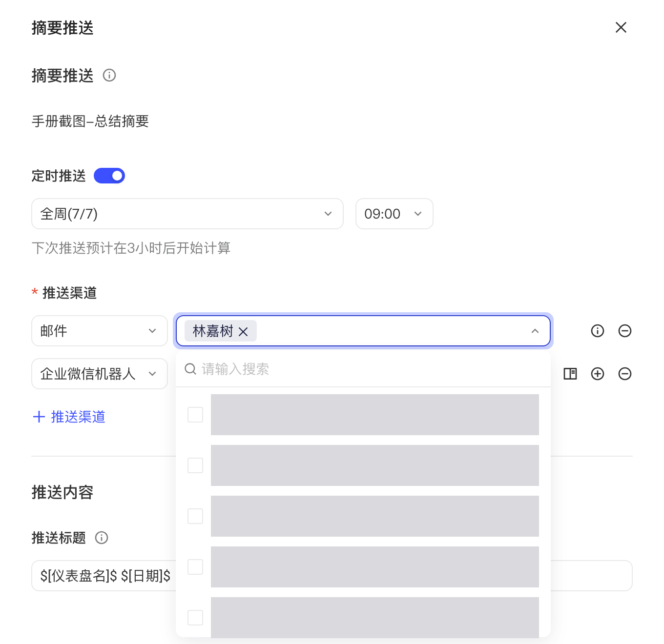Click the + 推送渠道 link
The image size is (664, 644).
click(x=69, y=417)
